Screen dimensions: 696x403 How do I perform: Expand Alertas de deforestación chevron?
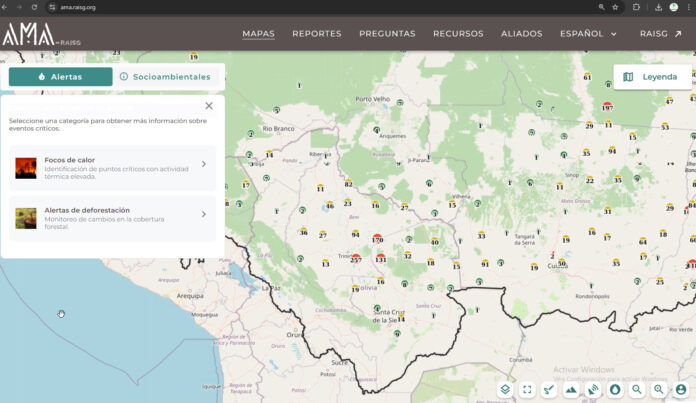204,214
